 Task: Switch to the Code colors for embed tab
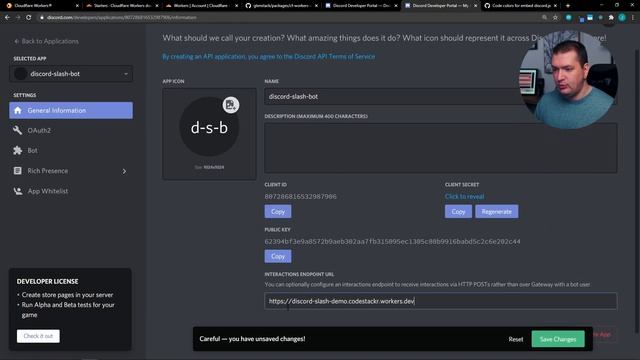[521, 6]
